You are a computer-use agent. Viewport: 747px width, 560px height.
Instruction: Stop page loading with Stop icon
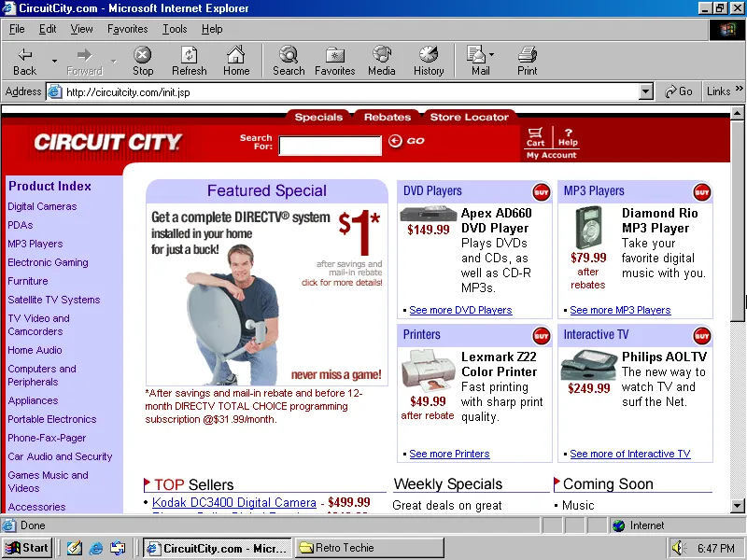(143, 61)
